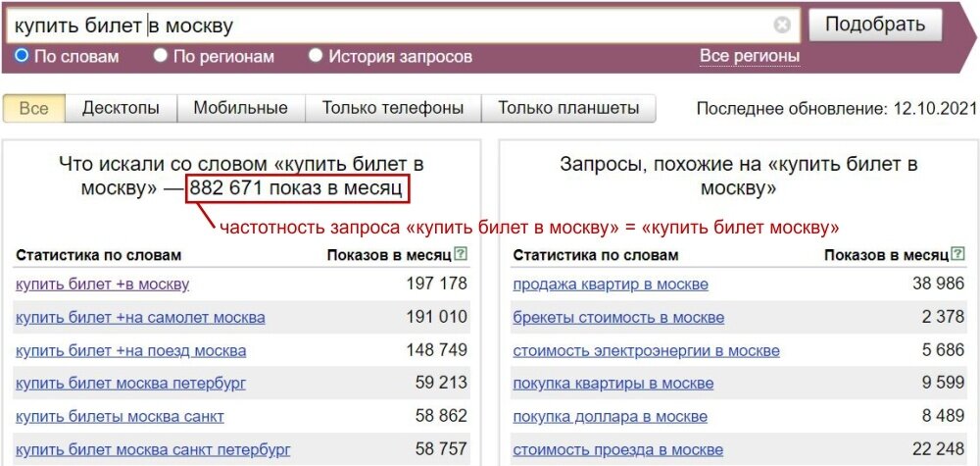Select the "История запросов" radio button
Viewport: 980px width, 466px height.
coord(316,56)
